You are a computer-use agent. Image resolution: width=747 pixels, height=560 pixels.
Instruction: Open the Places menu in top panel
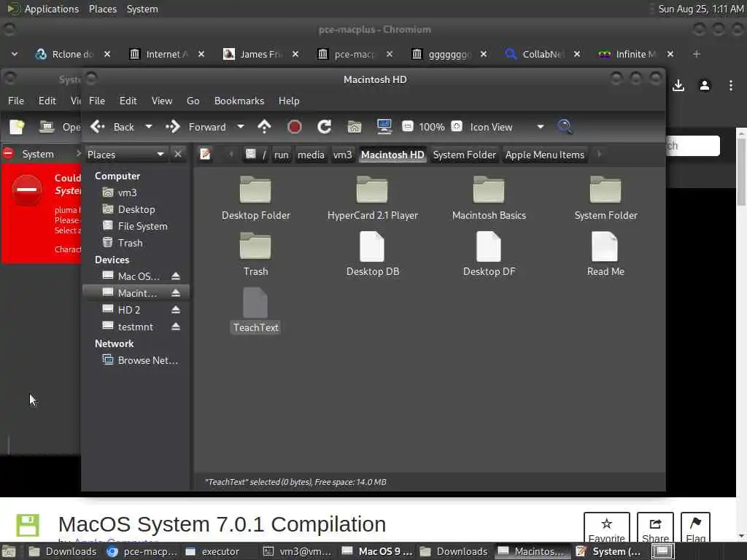click(103, 9)
